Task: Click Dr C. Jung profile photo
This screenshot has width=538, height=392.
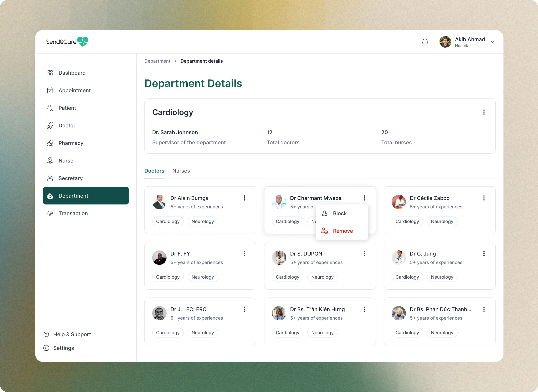Action: pos(399,258)
